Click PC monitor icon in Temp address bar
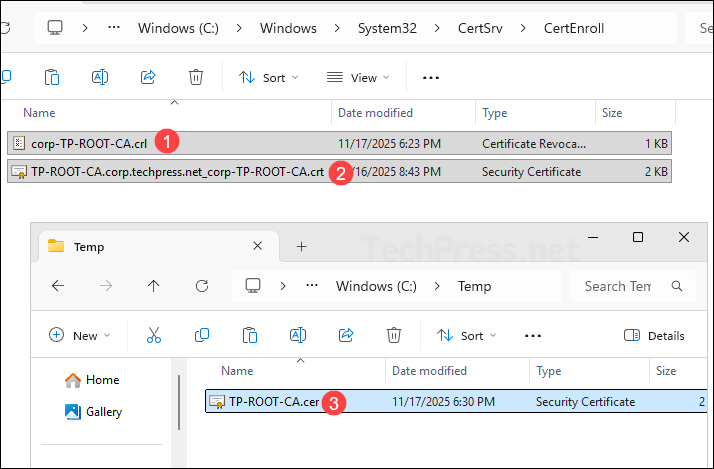This screenshot has height=469, width=714. coord(253,286)
